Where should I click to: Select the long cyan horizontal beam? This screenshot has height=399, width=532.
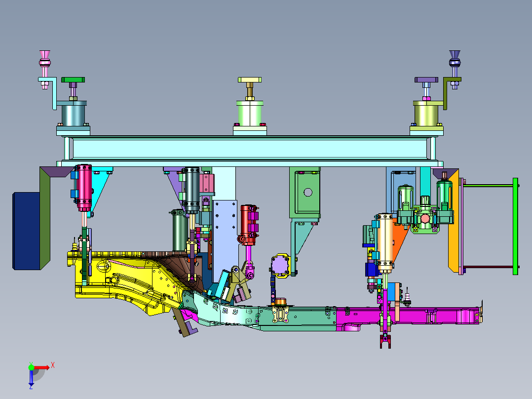pos(250,149)
